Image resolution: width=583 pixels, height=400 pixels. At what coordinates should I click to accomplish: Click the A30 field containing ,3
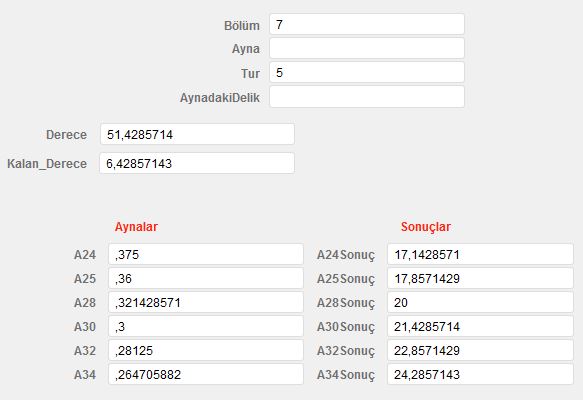coord(206,326)
